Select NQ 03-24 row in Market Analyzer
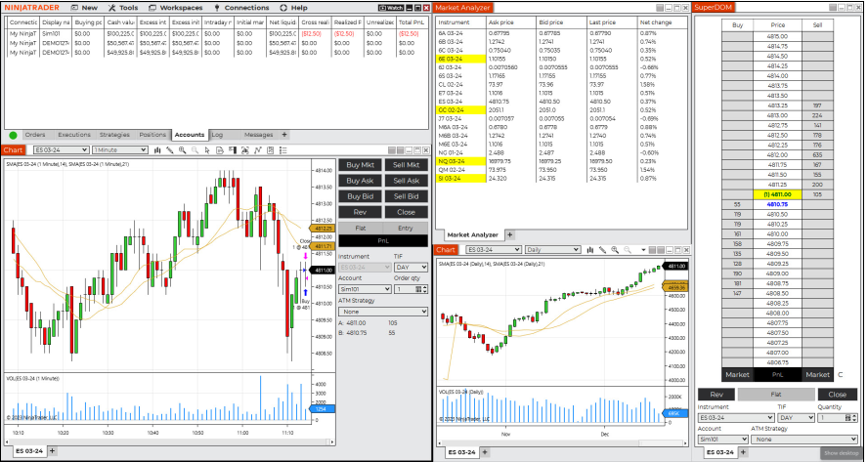The image size is (868, 462). click(x=560, y=161)
